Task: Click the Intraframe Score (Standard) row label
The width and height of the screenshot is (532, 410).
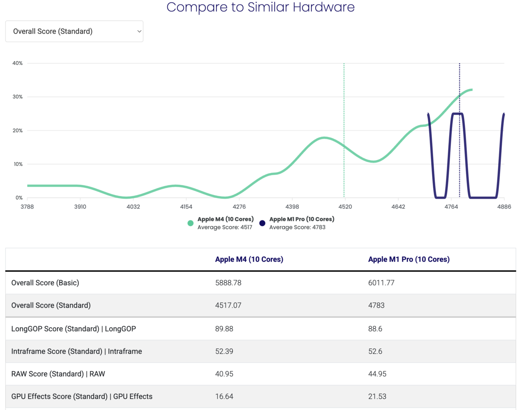Action: pos(77,351)
